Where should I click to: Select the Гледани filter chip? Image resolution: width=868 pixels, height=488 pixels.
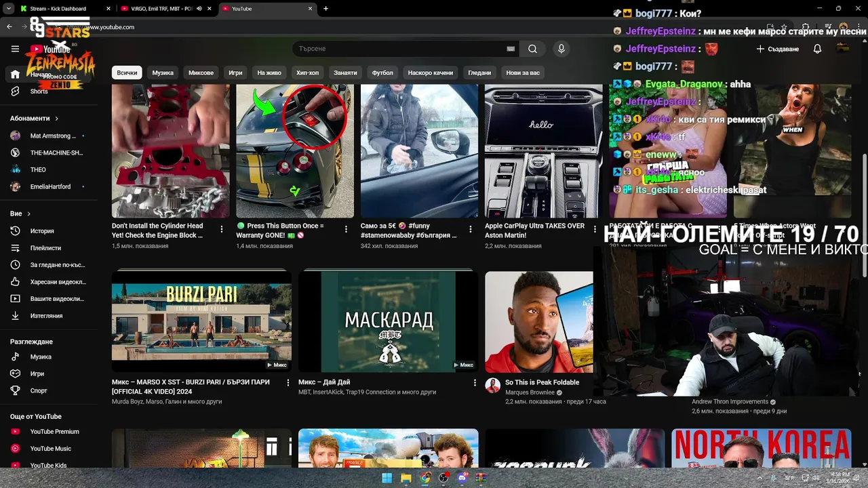(479, 73)
